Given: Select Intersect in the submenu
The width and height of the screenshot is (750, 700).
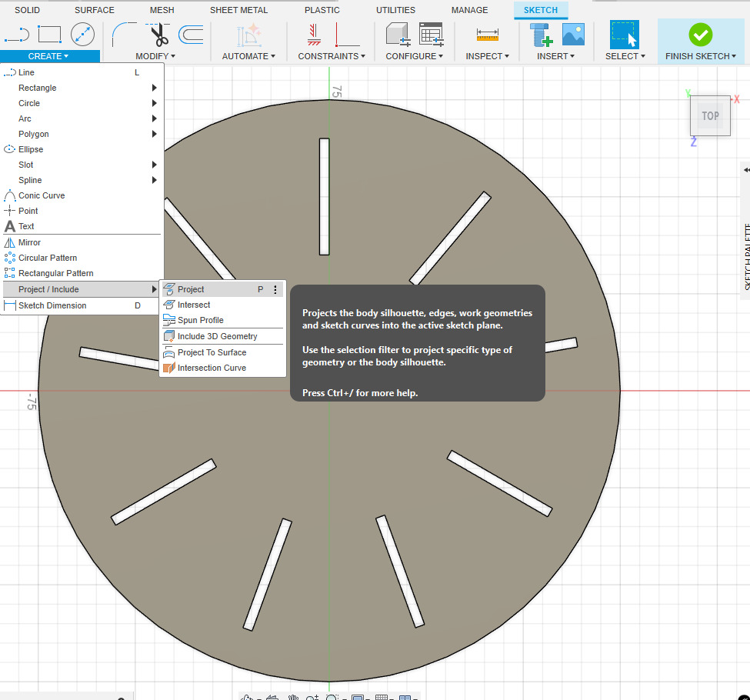Looking at the screenshot, I should [222, 305].
